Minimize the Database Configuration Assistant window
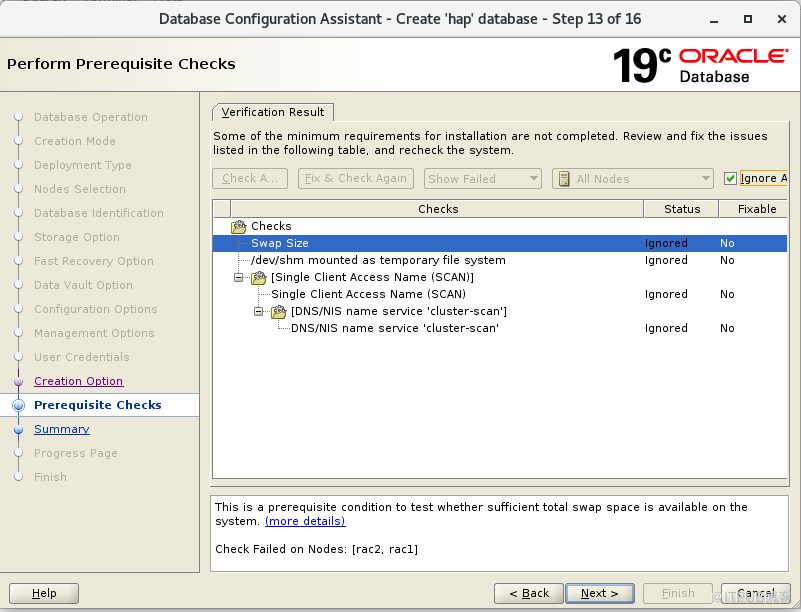801x612 pixels. (714, 20)
